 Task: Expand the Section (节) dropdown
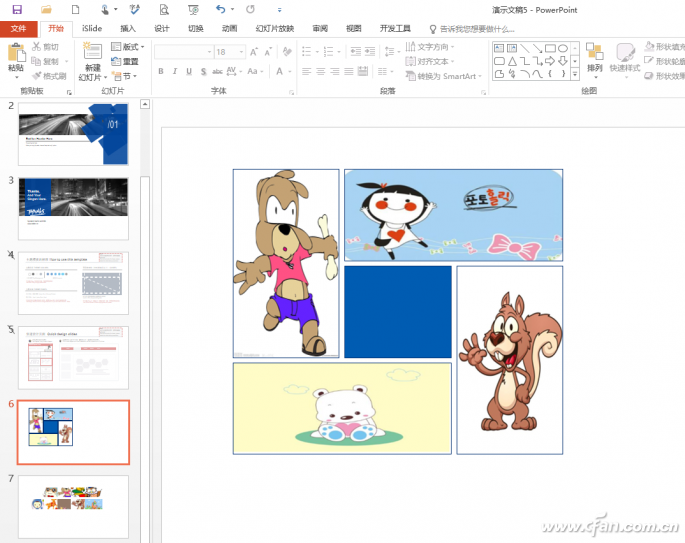[125, 76]
